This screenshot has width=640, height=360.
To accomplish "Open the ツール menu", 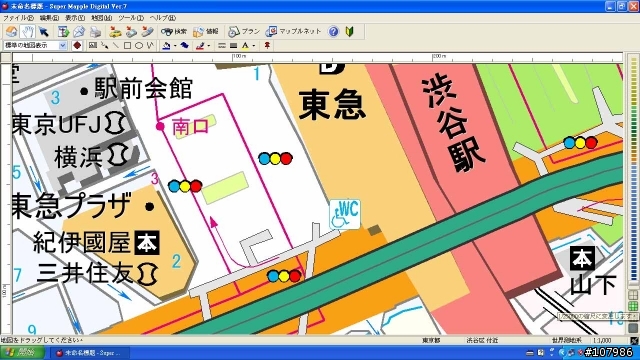I will (131, 18).
